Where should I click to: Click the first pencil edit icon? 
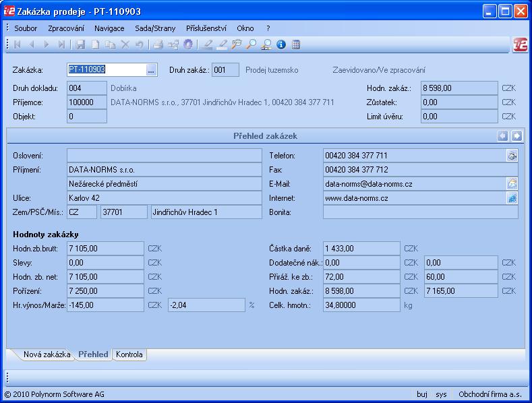pyautogui.click(x=208, y=44)
